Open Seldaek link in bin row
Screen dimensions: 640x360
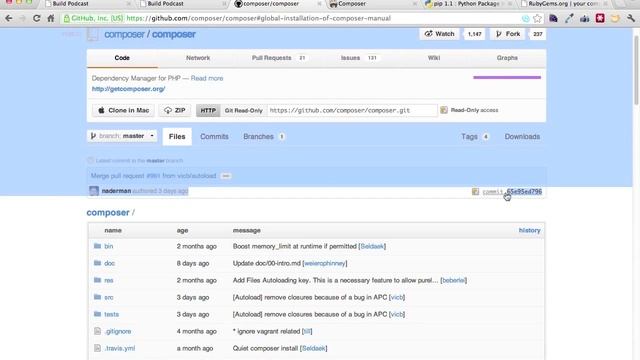pos(372,246)
